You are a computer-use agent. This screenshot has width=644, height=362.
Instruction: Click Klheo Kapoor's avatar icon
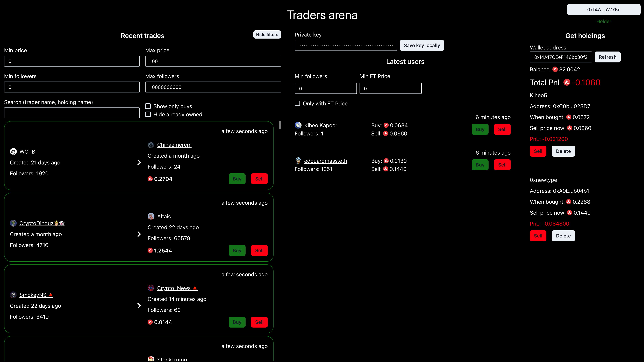pos(298,125)
